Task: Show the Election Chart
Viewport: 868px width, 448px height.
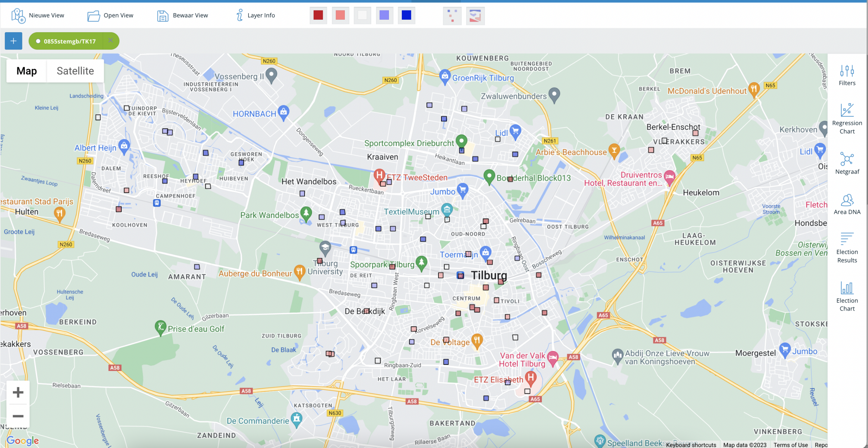Action: (x=847, y=297)
